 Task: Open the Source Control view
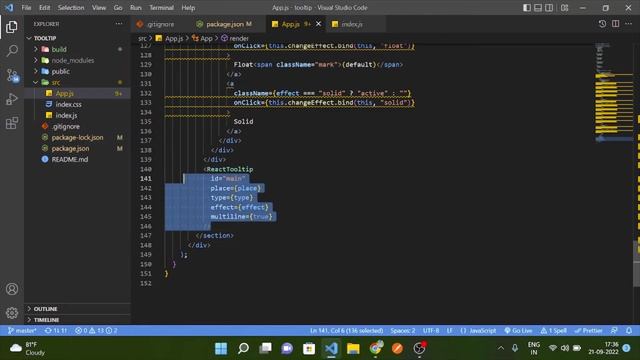[12, 75]
